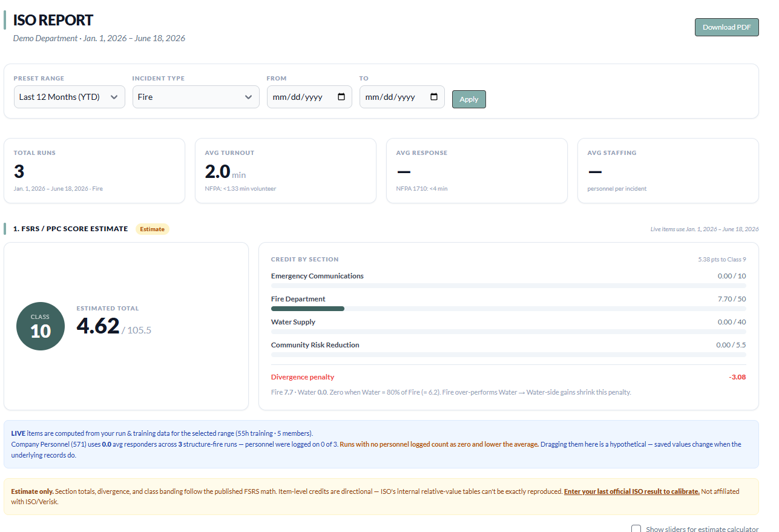Apply the selected filters
Viewport: 779px width, 532px height.
pos(468,99)
